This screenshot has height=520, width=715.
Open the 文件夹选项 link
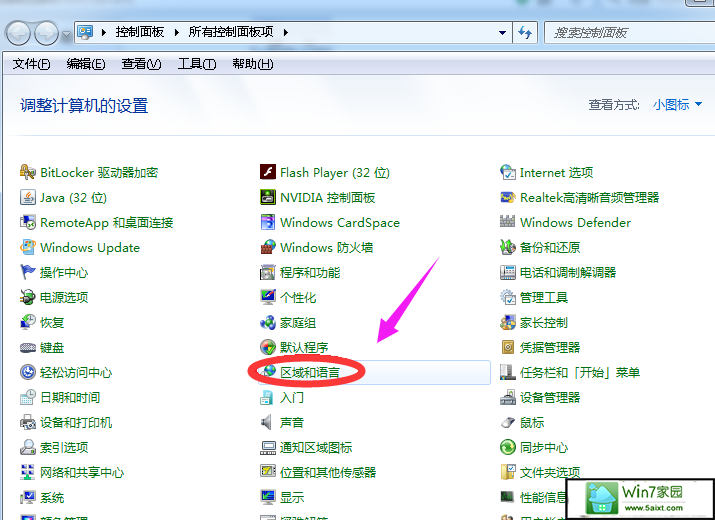click(550, 472)
